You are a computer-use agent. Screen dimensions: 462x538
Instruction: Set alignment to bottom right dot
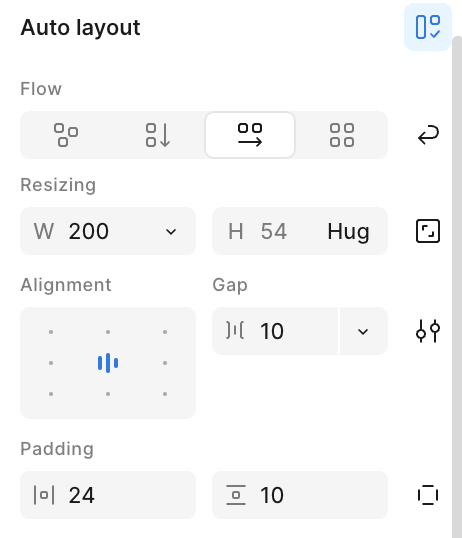pyautogui.click(x=165, y=394)
